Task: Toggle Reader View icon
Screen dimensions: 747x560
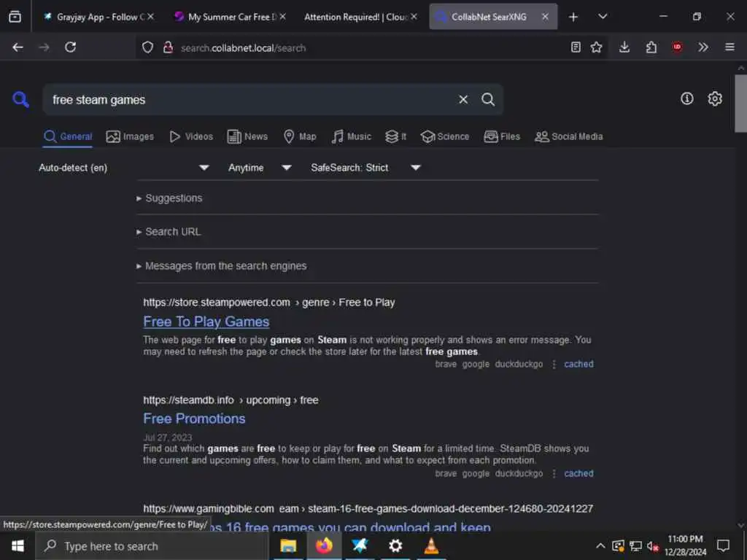Action: [x=576, y=47]
